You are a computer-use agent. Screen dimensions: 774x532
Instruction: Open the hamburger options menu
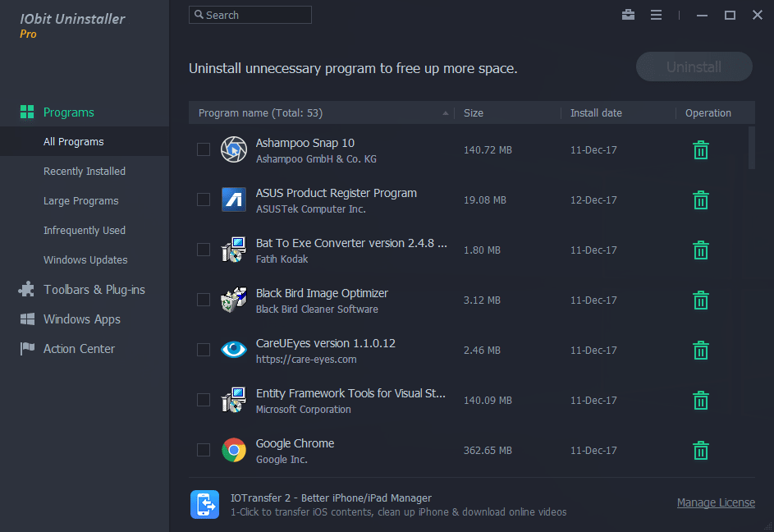(x=656, y=15)
